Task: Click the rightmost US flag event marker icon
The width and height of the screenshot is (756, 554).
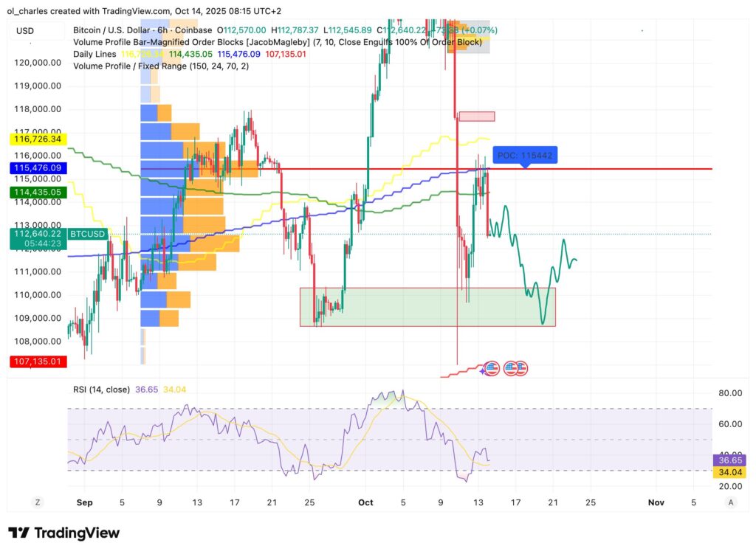Action: pyautogui.click(x=522, y=368)
